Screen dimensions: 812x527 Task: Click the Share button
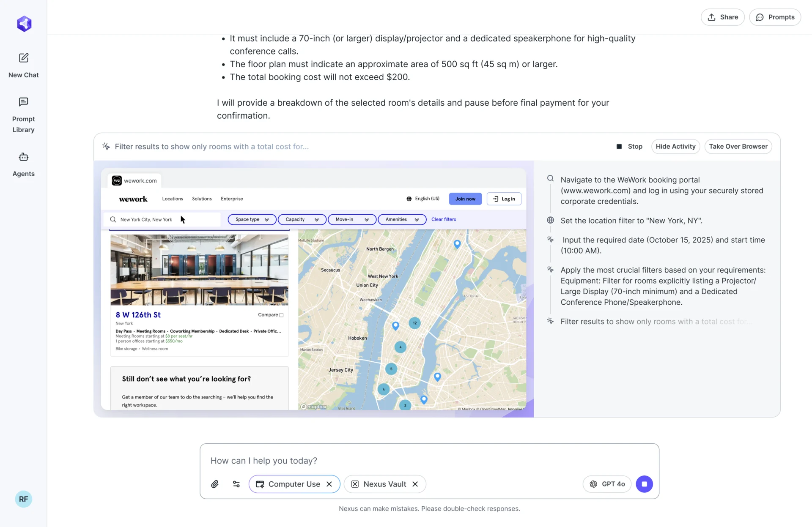[x=722, y=17]
